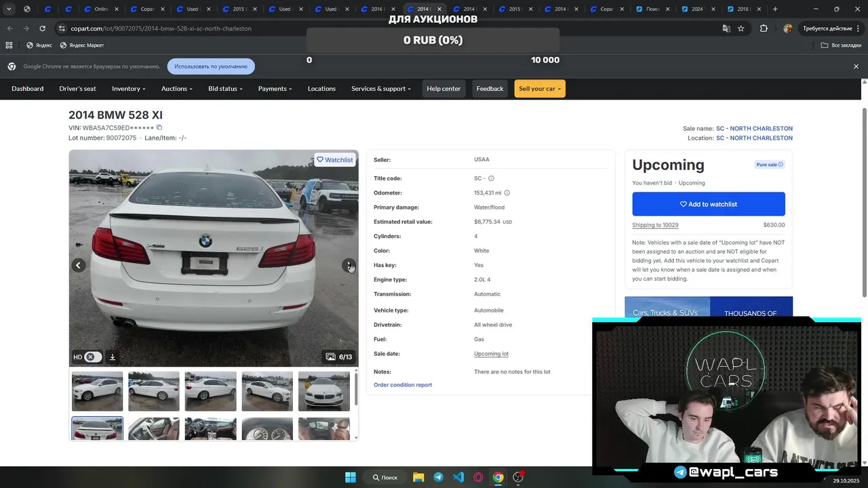
Task: Open the Chrome extensions puzzle icon
Action: point(764,28)
